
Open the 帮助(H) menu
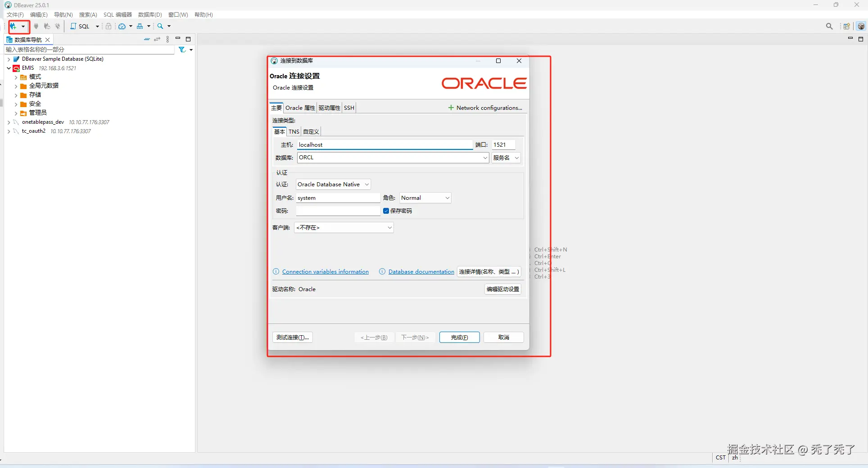pyautogui.click(x=203, y=15)
